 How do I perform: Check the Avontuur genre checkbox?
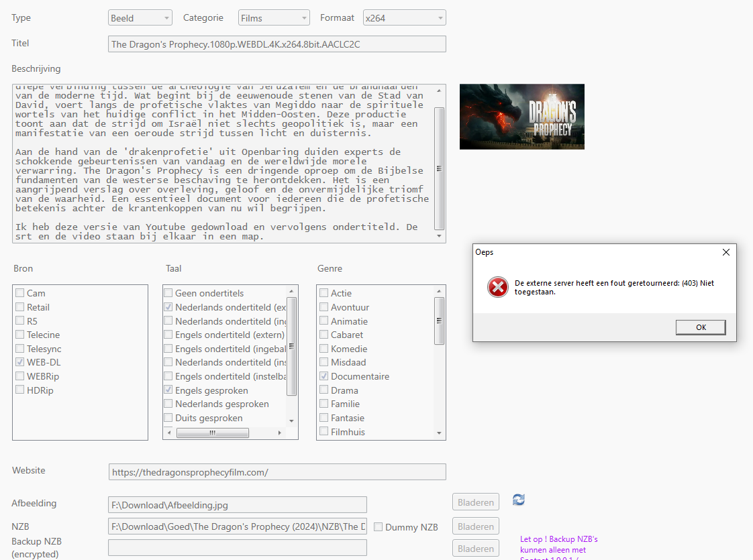click(x=323, y=306)
